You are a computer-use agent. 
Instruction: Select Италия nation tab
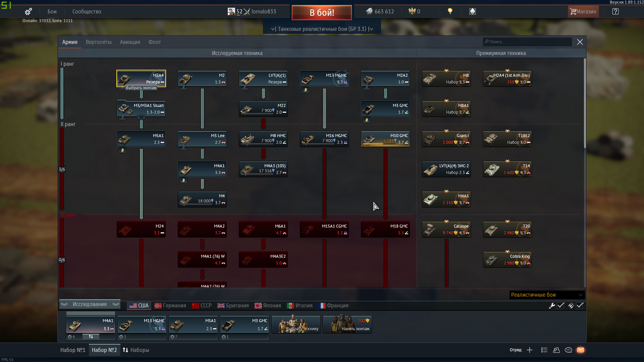click(x=300, y=305)
